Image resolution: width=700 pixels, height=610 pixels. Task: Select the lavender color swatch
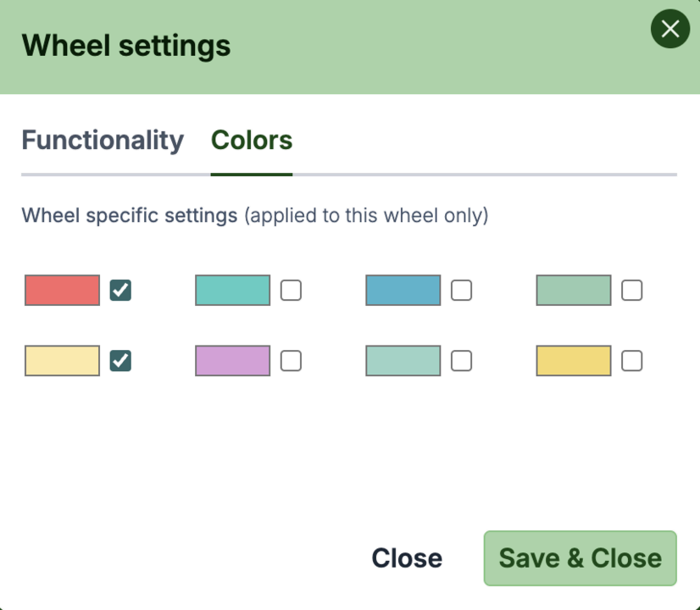click(232, 361)
